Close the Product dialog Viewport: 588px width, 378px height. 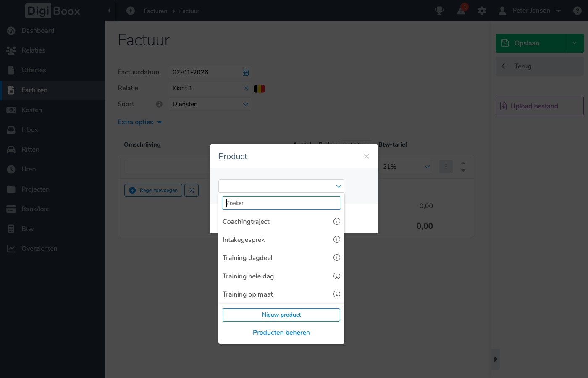(367, 156)
